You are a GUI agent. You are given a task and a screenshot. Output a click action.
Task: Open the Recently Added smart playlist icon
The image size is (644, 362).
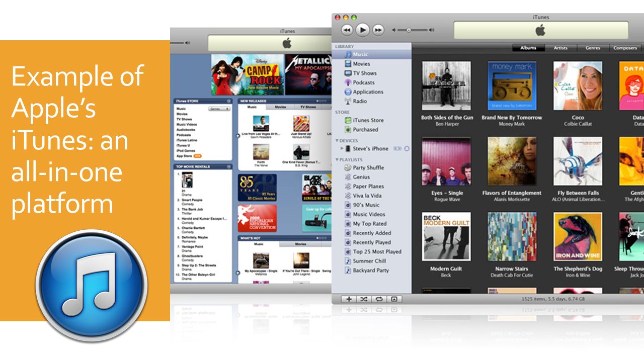click(x=348, y=233)
